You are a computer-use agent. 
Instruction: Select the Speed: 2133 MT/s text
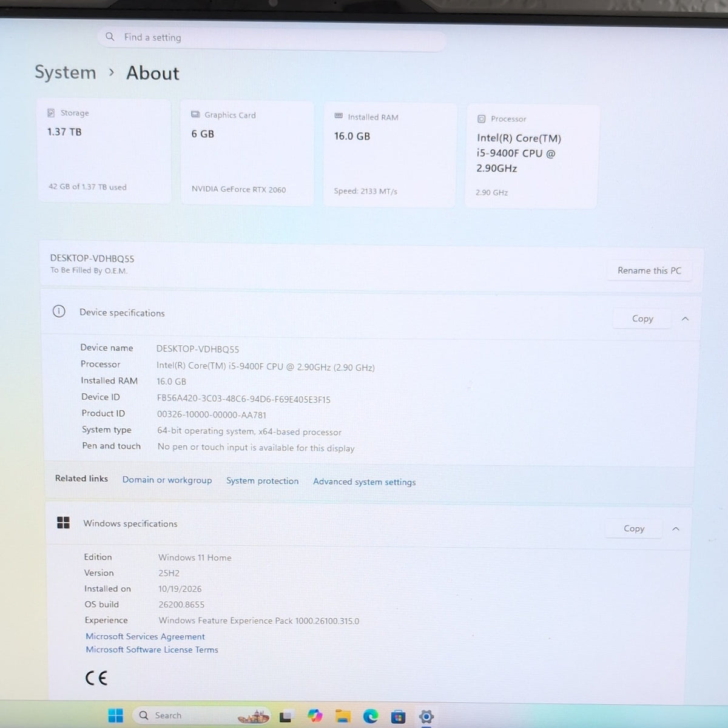pyautogui.click(x=365, y=191)
